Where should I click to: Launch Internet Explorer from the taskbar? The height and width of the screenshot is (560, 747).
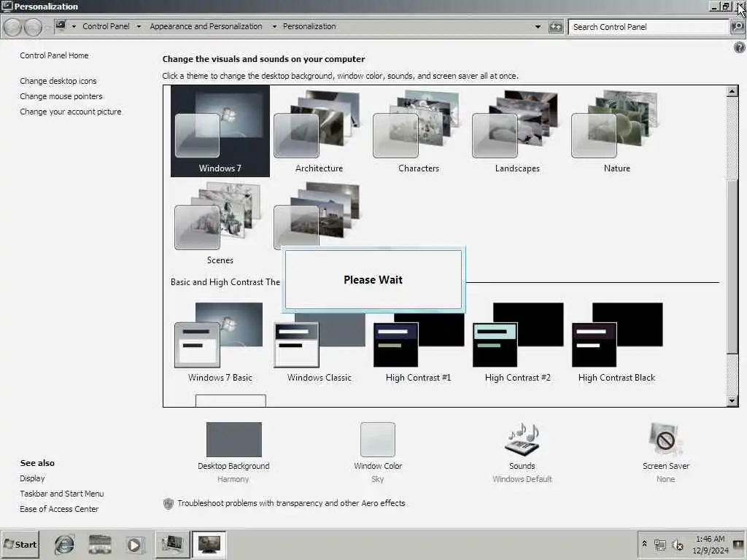click(64, 544)
